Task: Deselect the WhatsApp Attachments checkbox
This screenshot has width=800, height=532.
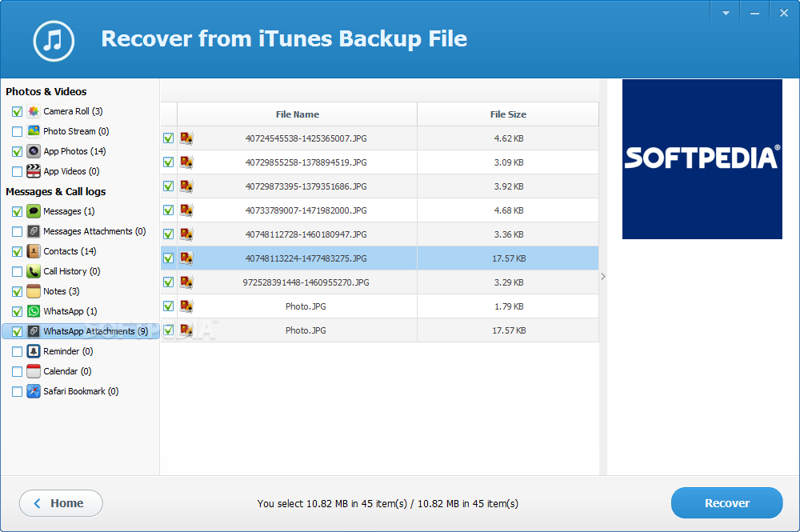Action: tap(17, 331)
